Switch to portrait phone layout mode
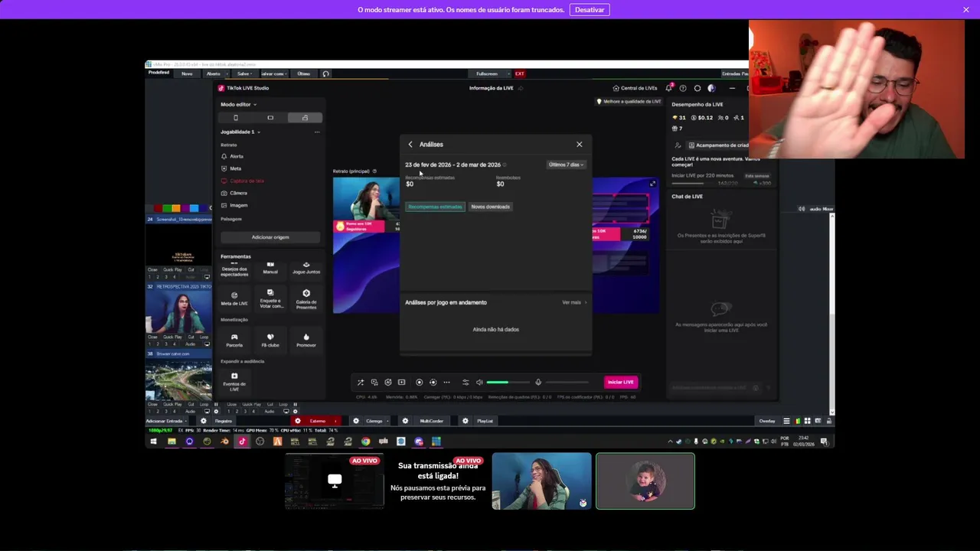 pyautogui.click(x=236, y=118)
